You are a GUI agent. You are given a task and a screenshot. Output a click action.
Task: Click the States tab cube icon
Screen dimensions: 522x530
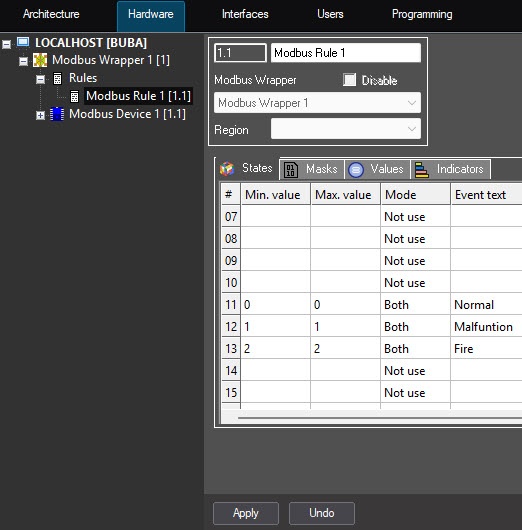(x=227, y=168)
